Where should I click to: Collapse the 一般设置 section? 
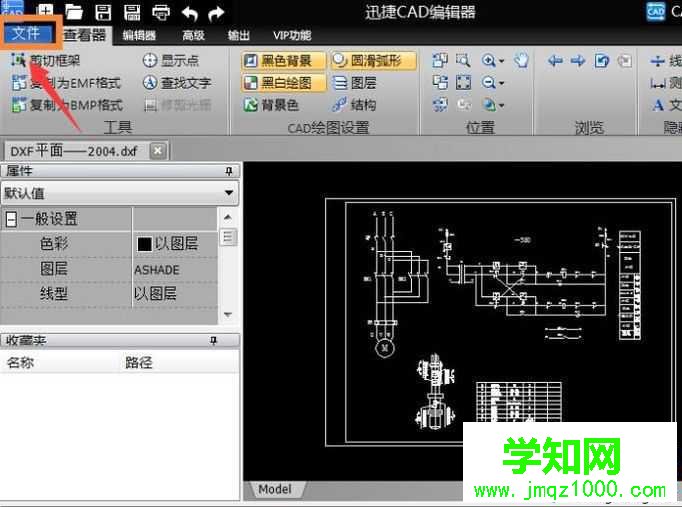coord(11,219)
